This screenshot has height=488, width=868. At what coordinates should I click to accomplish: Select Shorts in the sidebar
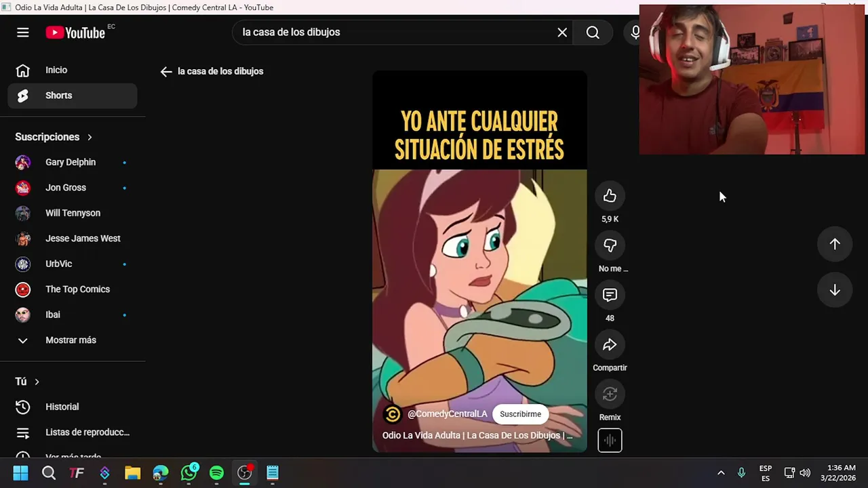click(x=73, y=96)
